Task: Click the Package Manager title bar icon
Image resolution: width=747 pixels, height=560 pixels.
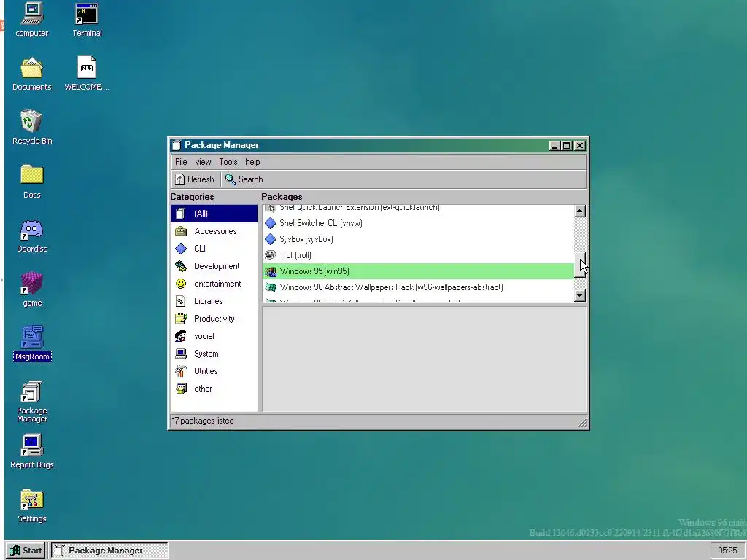Action: tap(177, 145)
